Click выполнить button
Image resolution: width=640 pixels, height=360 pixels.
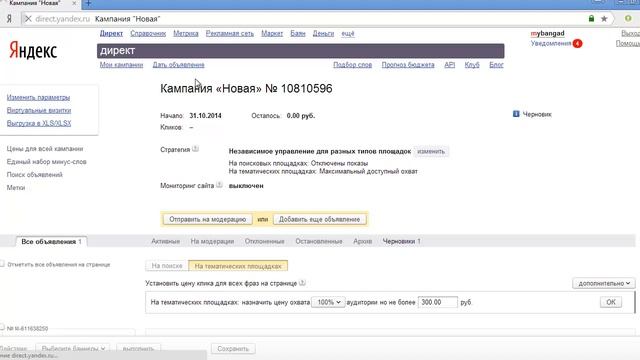click(x=138, y=349)
